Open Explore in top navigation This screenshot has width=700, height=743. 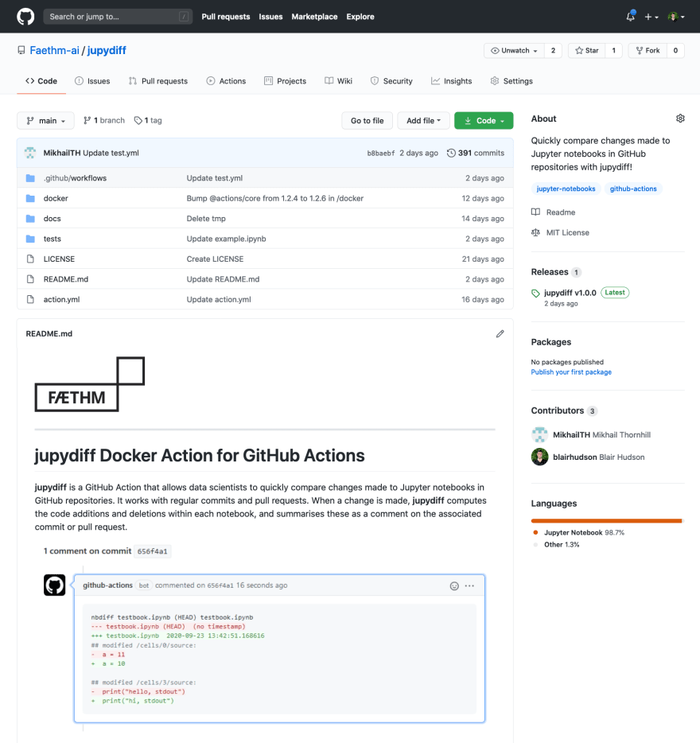click(x=360, y=17)
